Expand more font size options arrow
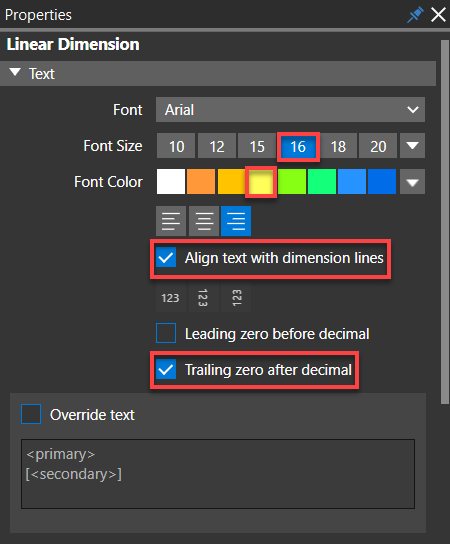This screenshot has height=544, width=450. click(x=412, y=146)
